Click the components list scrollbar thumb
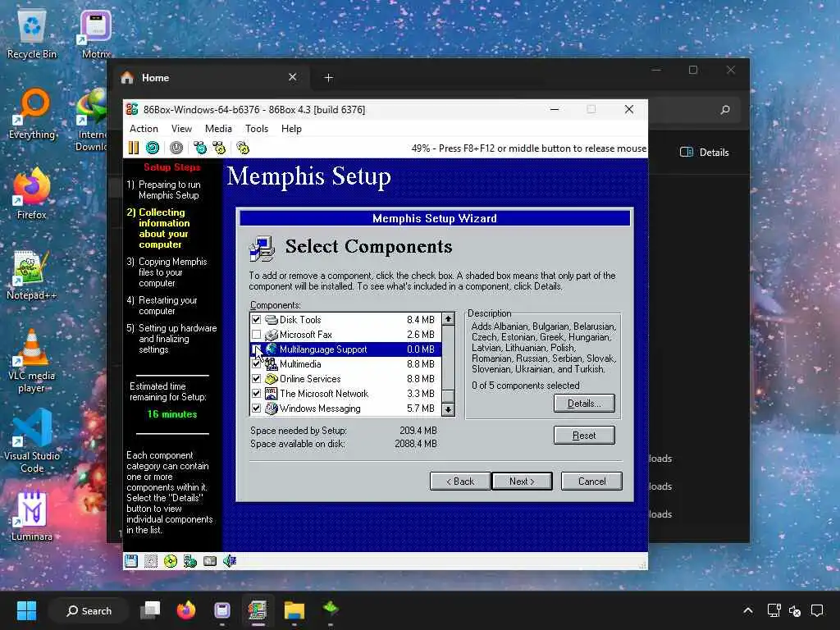The height and width of the screenshot is (630, 840). click(x=449, y=396)
